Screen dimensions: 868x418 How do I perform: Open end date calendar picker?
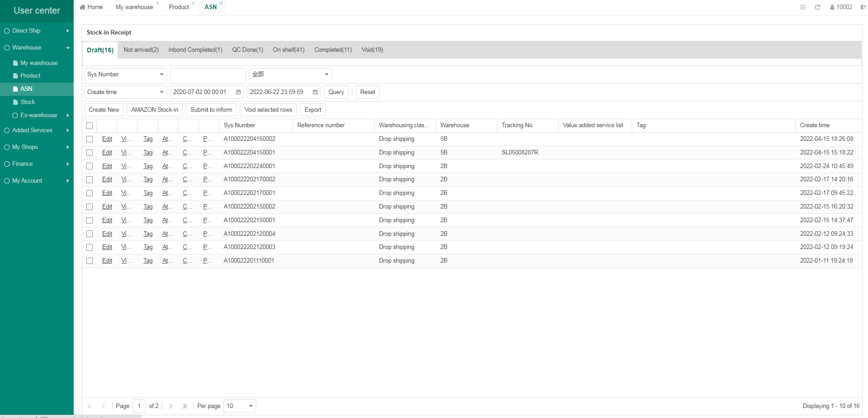click(x=315, y=92)
